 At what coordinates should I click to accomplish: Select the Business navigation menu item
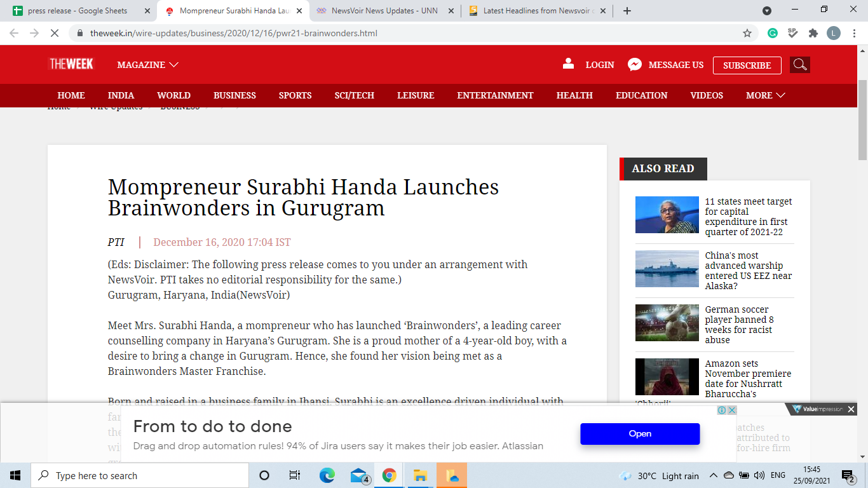pyautogui.click(x=234, y=95)
